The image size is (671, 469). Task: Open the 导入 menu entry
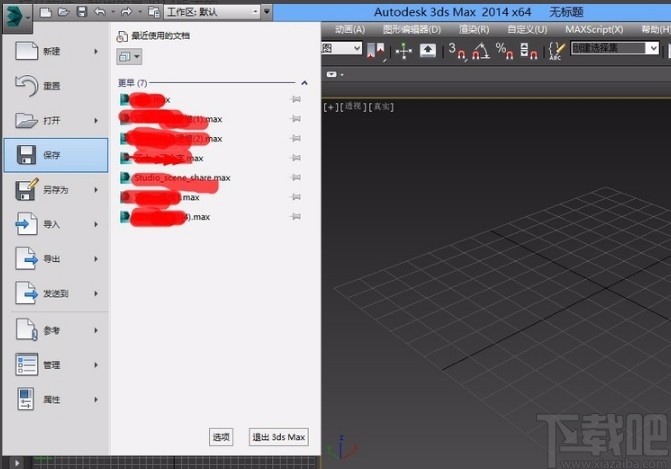[56, 224]
